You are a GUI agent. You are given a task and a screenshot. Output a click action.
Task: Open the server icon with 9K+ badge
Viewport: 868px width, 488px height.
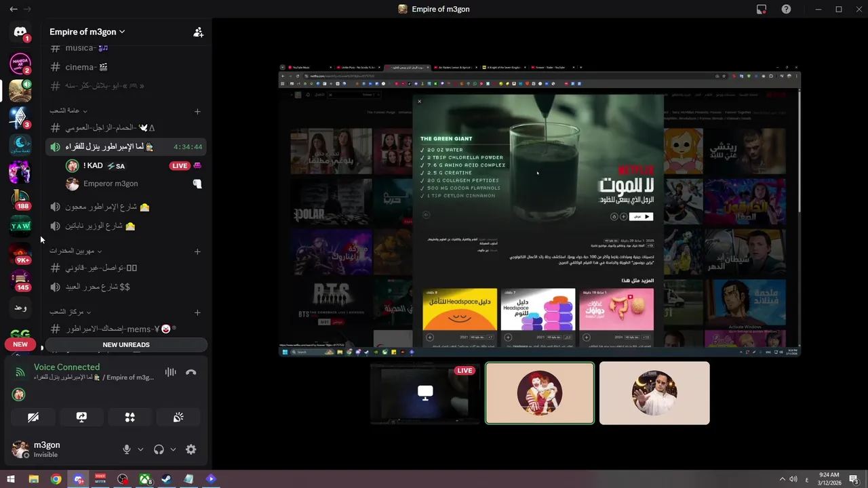(20, 253)
